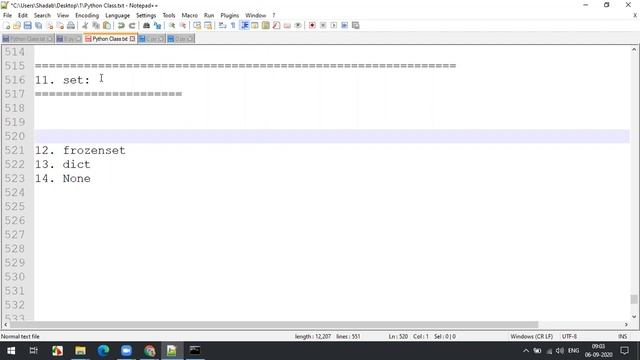Toggle synchronized vertical scrolling icon
The image size is (640, 360).
[x=197, y=25]
